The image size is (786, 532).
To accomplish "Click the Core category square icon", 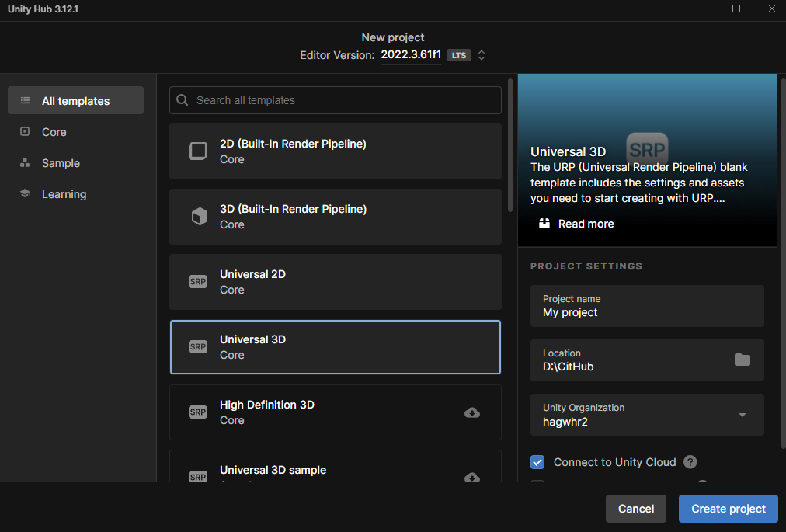I will coord(25,131).
